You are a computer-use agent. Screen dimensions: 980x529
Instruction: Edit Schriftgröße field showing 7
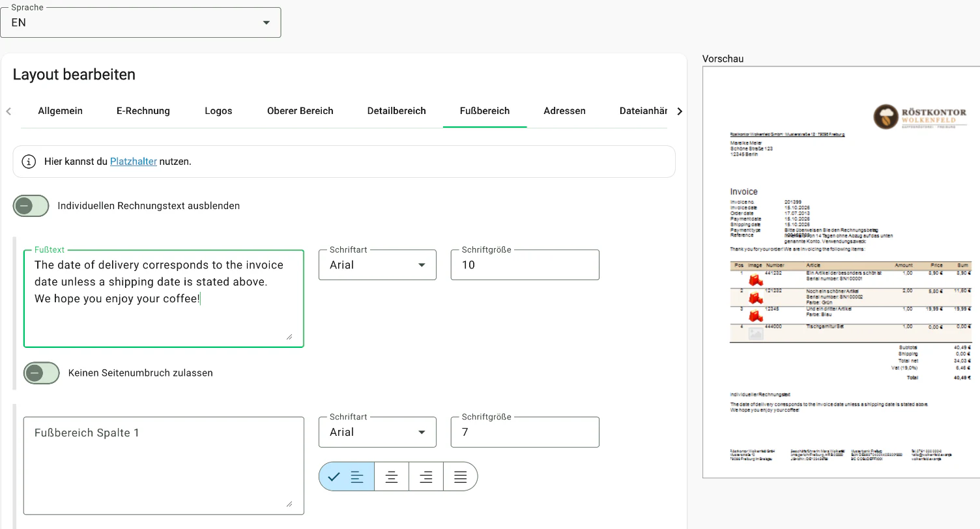coord(525,432)
